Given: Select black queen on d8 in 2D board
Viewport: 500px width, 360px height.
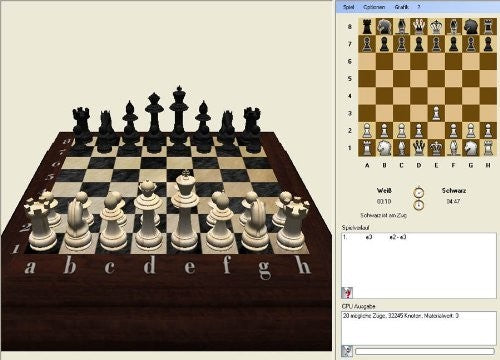Looking at the screenshot, I should coord(419,27).
